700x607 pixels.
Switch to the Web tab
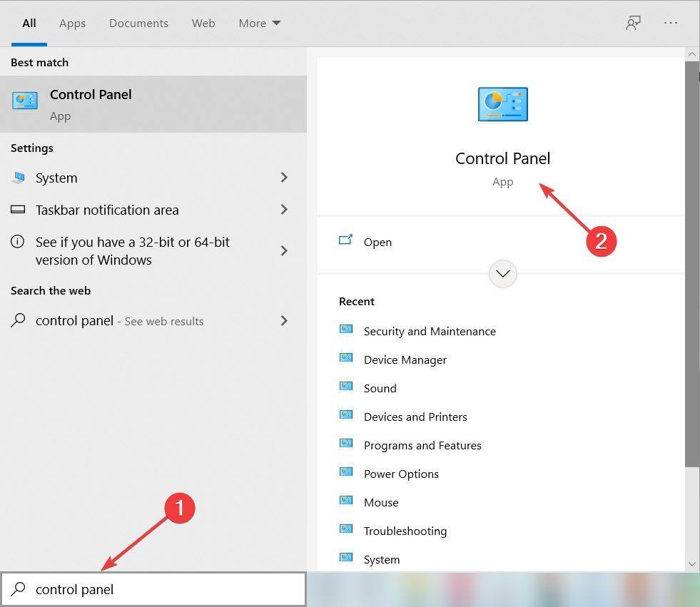(203, 24)
